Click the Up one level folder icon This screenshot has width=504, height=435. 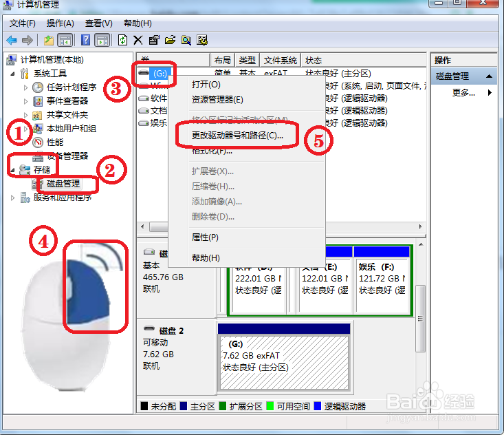coord(49,40)
